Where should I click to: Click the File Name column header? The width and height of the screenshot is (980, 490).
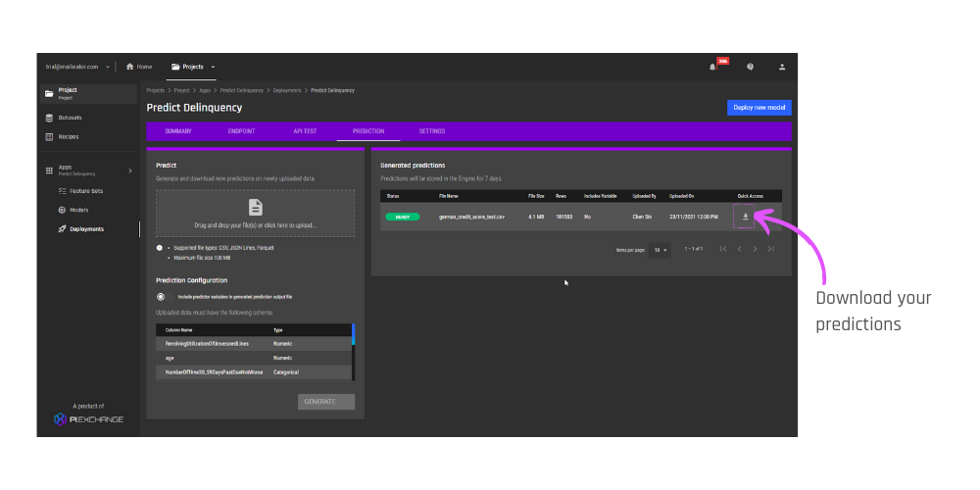(x=449, y=196)
